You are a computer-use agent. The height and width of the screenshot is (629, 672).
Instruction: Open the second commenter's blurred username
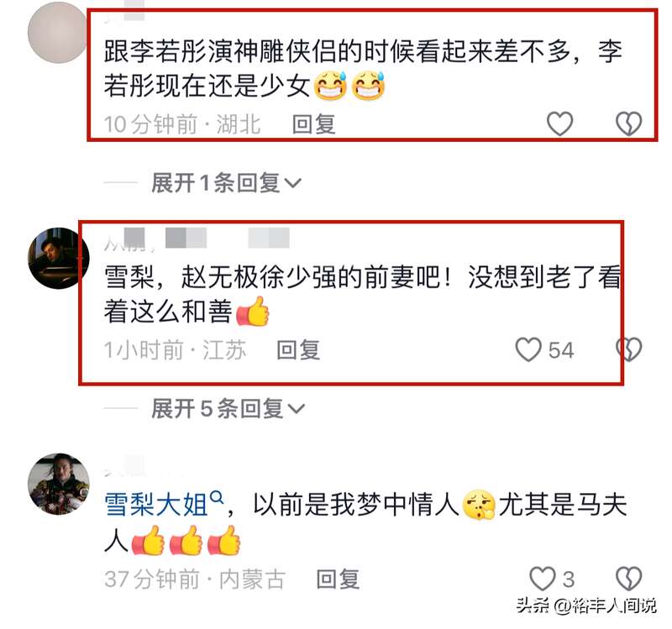pos(197,239)
